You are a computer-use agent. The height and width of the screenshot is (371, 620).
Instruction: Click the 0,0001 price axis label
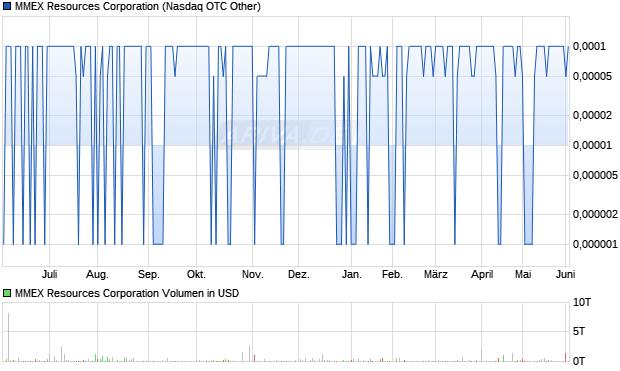click(589, 46)
